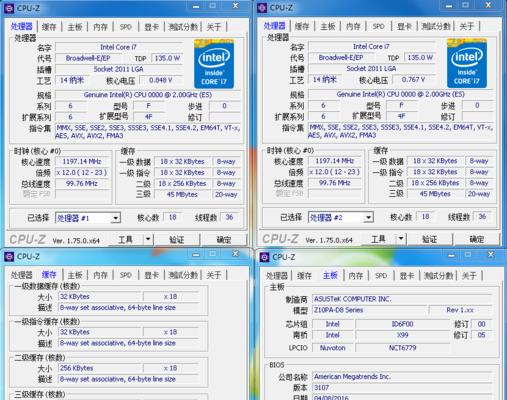Open 缓存 tab in bottom-right window
Viewport: 507px width, 400px height.
[304, 276]
